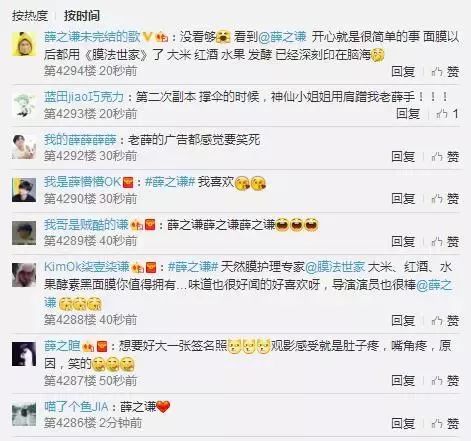Screen dimensions: 471x441
Task: Tap thumbs-up icon on floor 4290
Action: (445, 199)
